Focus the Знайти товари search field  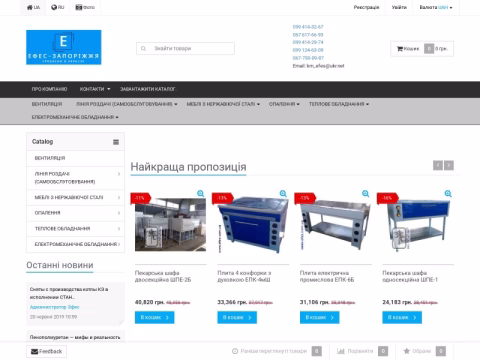[185, 49]
